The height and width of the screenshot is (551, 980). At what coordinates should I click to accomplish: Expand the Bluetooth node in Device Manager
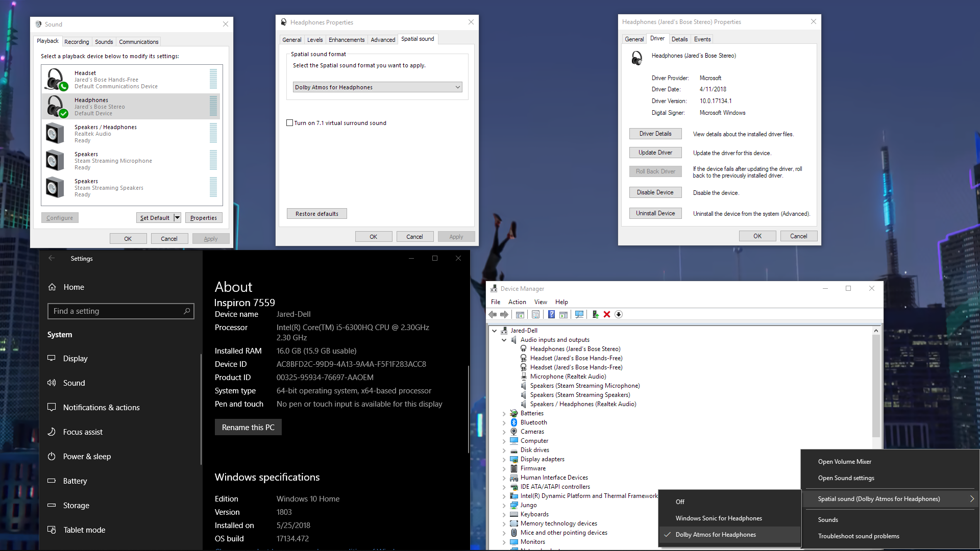click(504, 423)
